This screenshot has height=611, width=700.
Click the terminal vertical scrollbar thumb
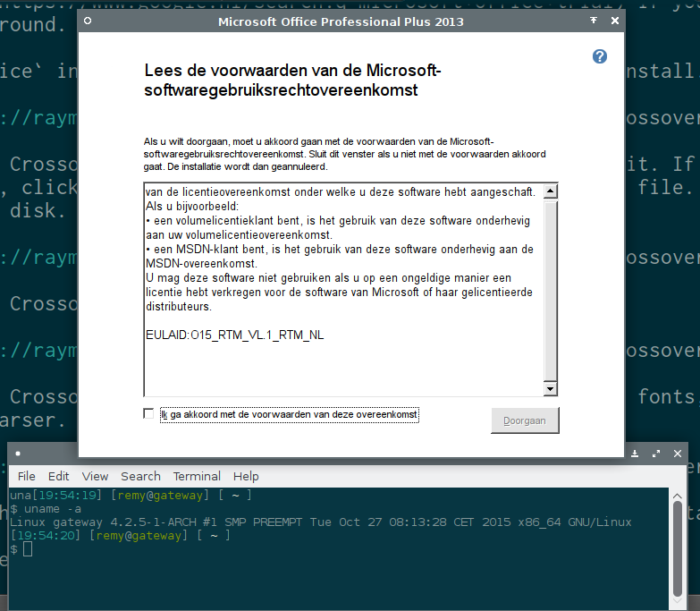[x=678, y=549]
